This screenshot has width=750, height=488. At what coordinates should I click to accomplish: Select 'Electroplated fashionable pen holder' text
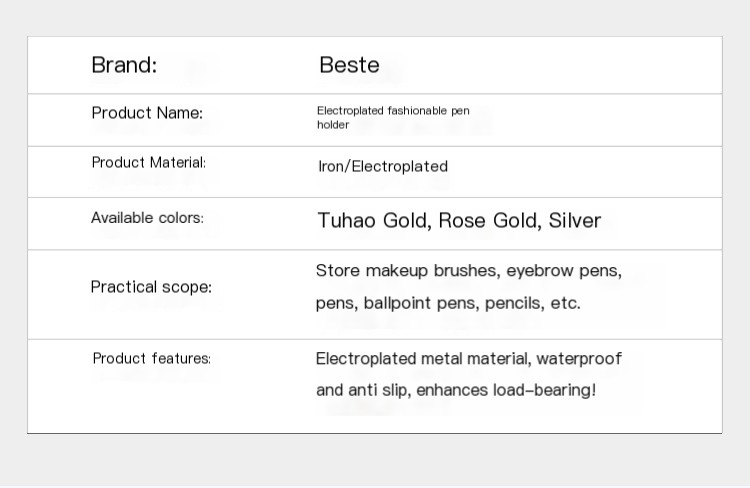coord(393,118)
